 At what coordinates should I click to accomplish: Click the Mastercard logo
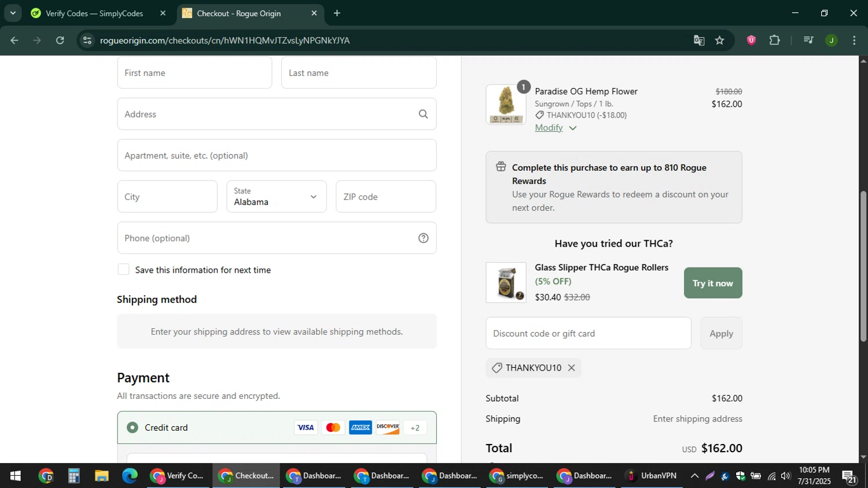click(x=333, y=428)
